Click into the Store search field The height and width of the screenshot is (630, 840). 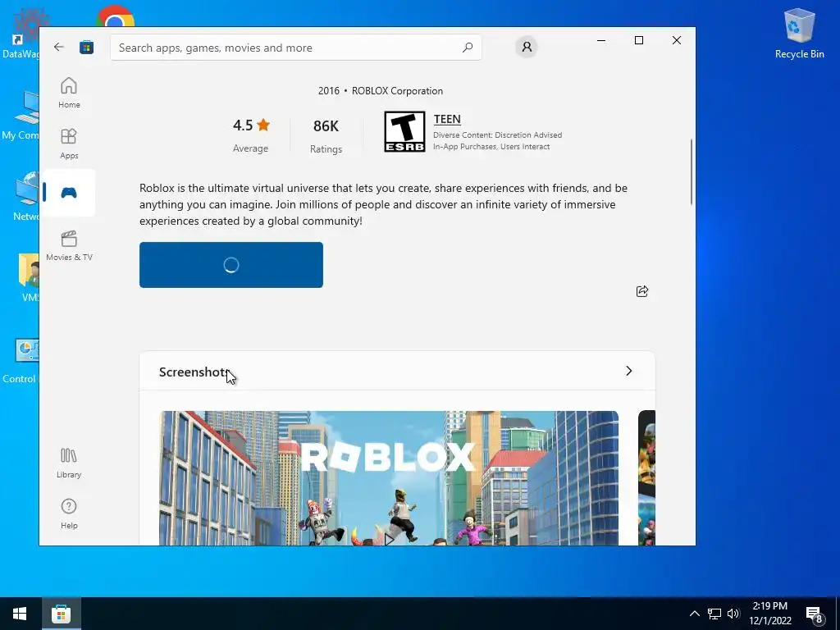[x=295, y=47]
